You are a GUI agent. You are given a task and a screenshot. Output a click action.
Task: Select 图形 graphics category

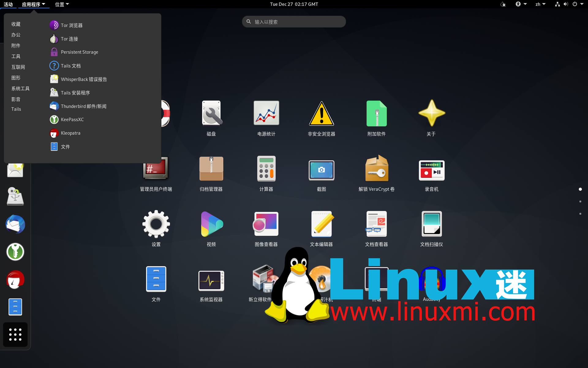click(16, 78)
